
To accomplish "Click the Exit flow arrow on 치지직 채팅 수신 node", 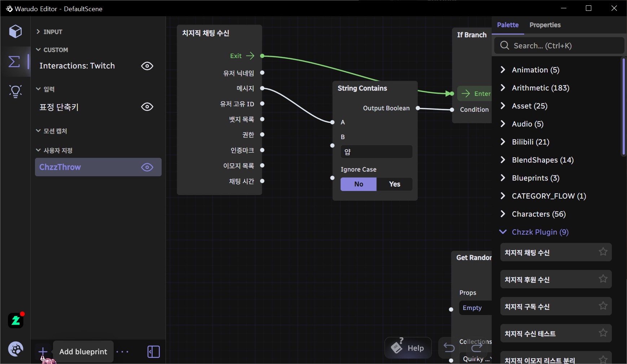I will (x=250, y=56).
